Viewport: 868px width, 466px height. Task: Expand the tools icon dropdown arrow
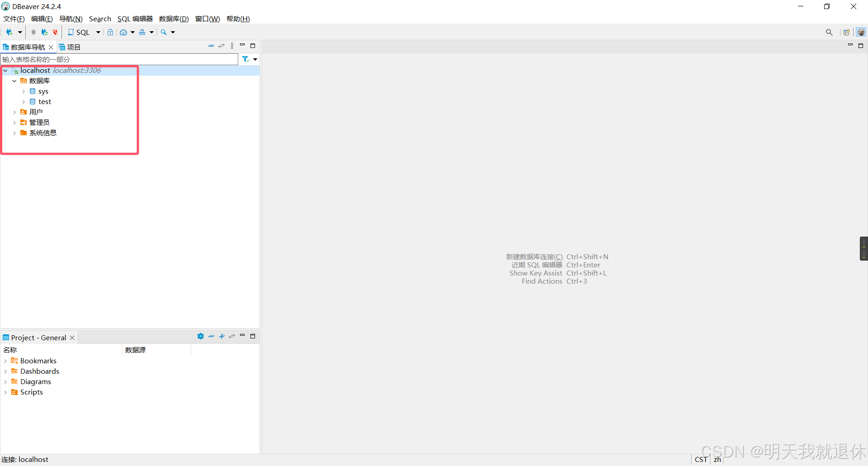(152, 32)
